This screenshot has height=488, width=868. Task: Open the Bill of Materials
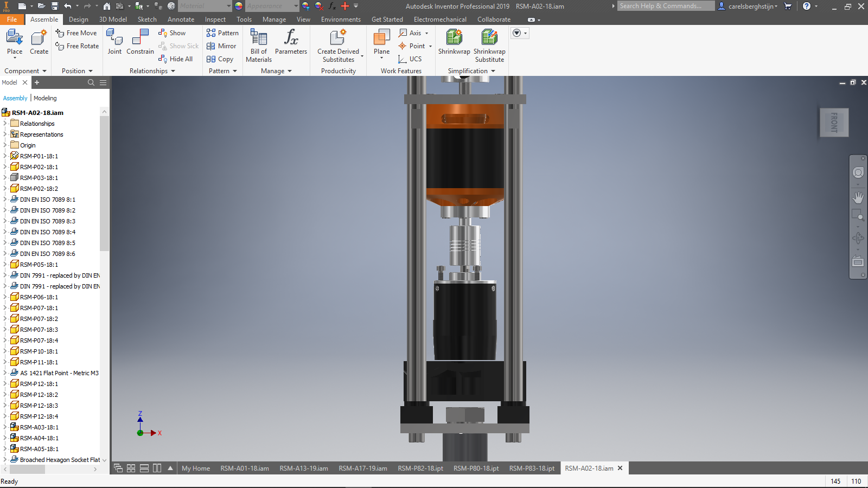(x=259, y=46)
